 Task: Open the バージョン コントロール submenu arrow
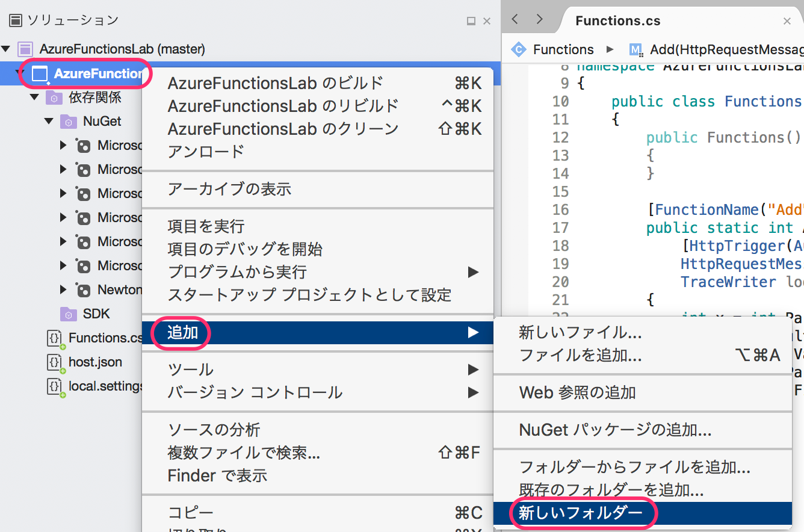click(x=473, y=393)
